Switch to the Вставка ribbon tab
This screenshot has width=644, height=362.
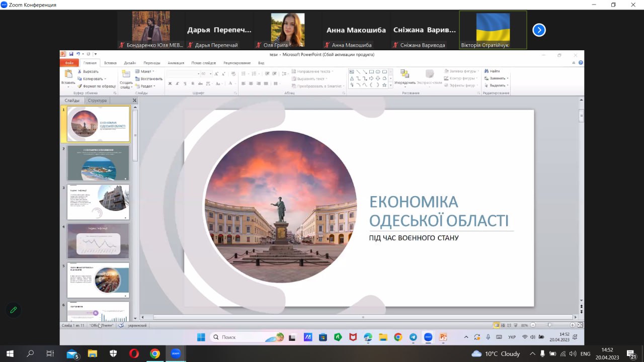coord(110,63)
